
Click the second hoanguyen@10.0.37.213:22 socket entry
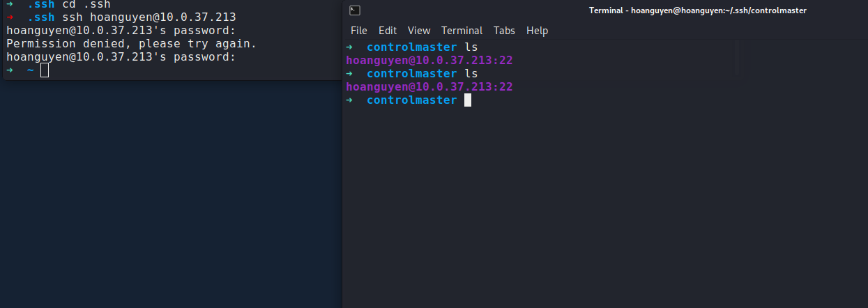429,87
